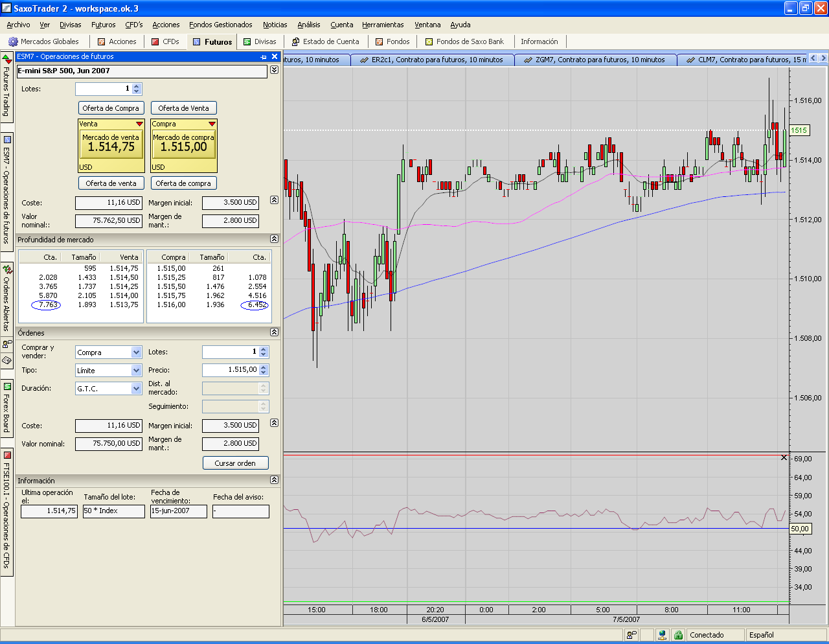The width and height of the screenshot is (829, 644).
Task: Open the Forex Board sidebar panel
Action: [7, 408]
